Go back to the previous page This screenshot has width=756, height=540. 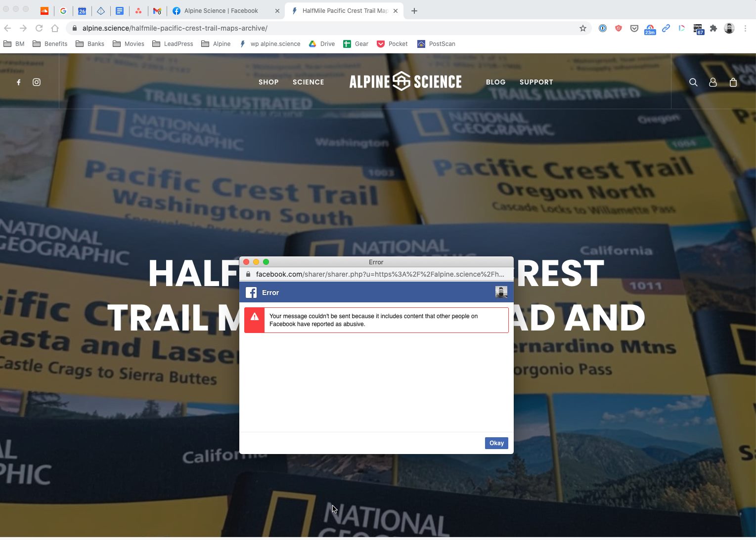point(7,28)
